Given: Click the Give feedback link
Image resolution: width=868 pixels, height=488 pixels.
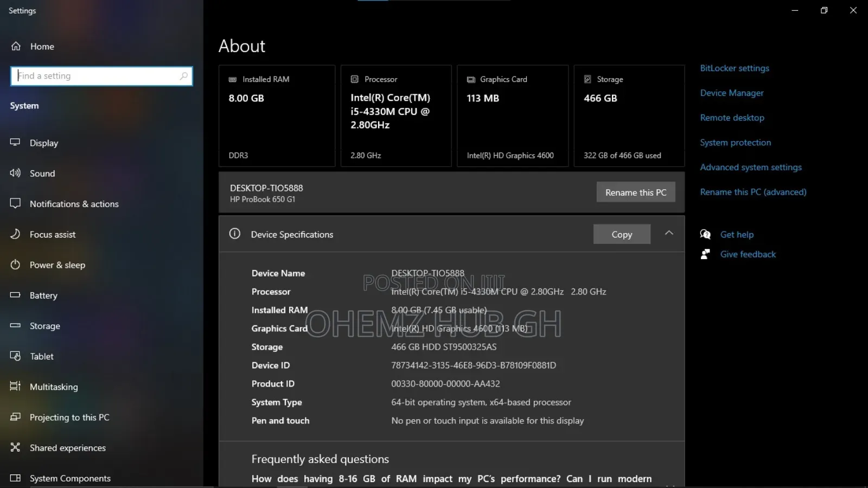Looking at the screenshot, I should pos(748,254).
